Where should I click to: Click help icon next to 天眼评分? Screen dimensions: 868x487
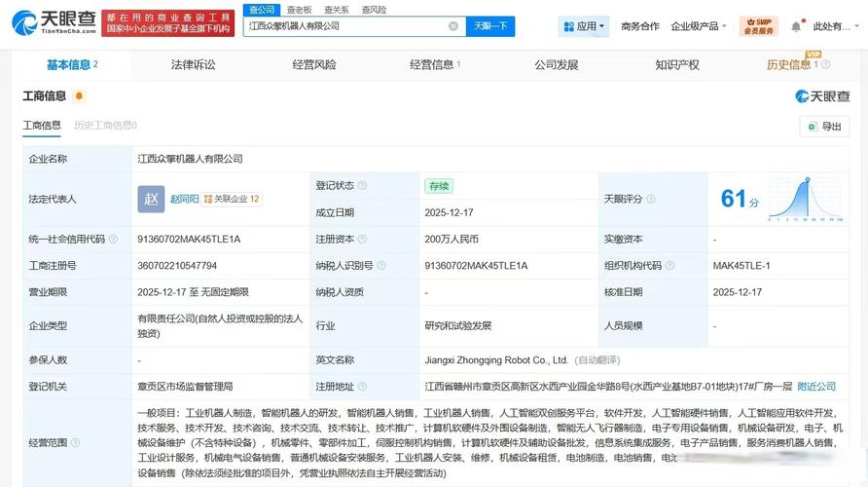tap(651, 199)
